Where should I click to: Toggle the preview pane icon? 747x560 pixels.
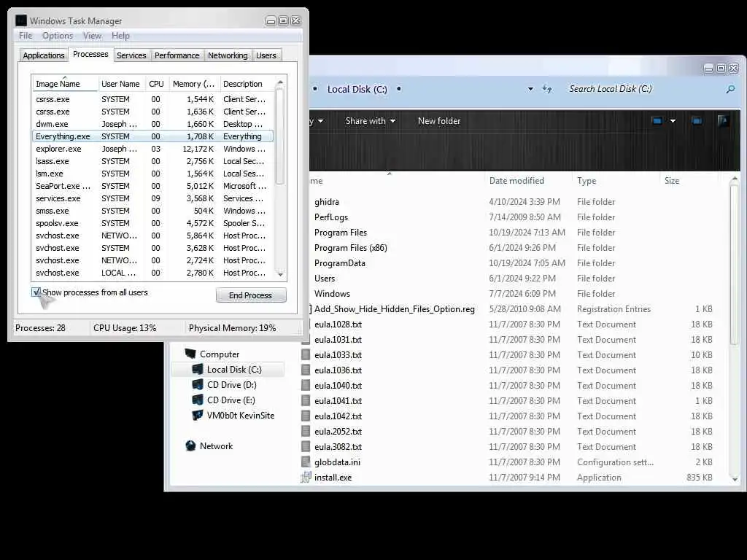697,121
